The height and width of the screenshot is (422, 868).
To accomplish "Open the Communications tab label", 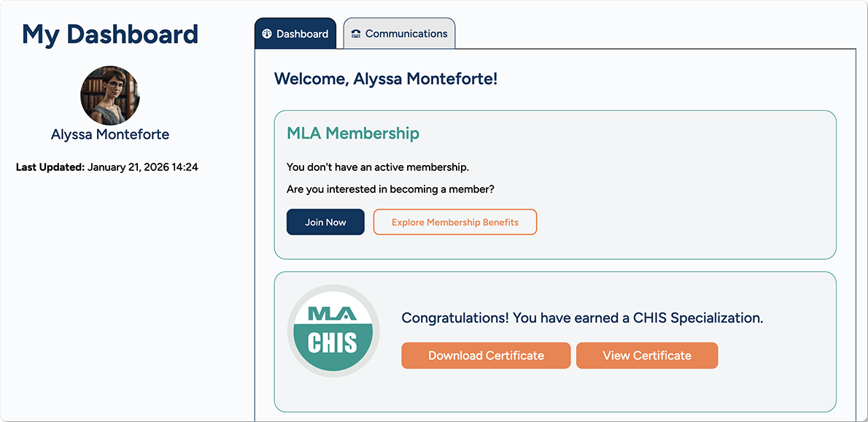I will point(406,34).
